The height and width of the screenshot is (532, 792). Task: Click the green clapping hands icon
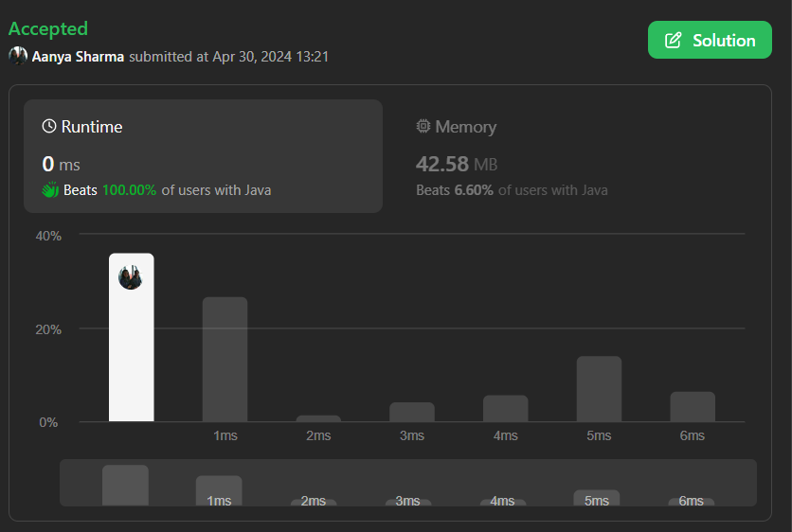(x=50, y=189)
